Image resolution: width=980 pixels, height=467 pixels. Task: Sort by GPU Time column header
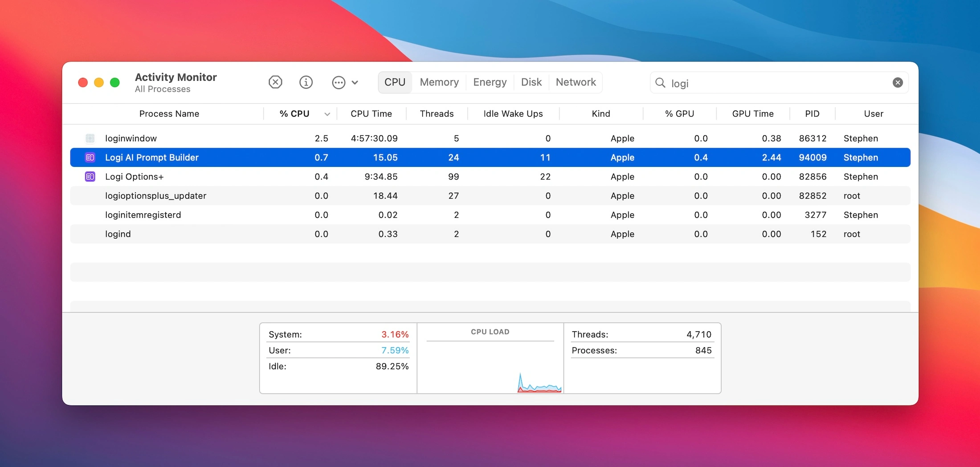click(x=753, y=114)
